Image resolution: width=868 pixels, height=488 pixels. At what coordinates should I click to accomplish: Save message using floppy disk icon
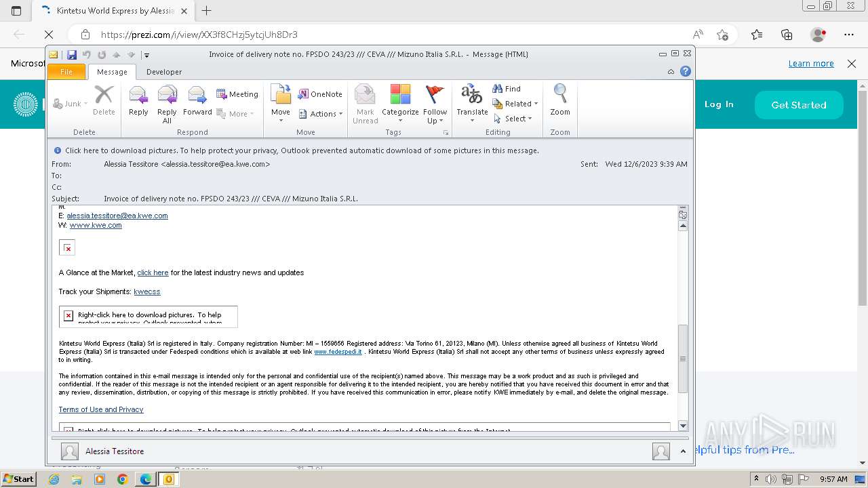click(x=72, y=55)
